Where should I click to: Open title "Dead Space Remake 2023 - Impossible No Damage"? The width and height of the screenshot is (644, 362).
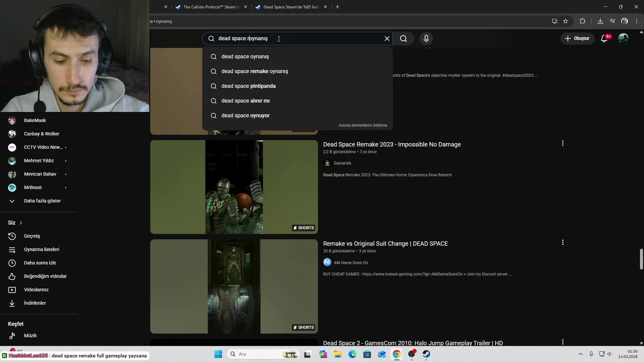[x=392, y=144]
